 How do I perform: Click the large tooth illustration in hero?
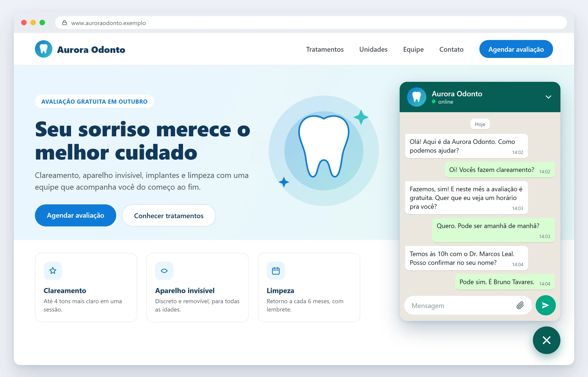324,146
